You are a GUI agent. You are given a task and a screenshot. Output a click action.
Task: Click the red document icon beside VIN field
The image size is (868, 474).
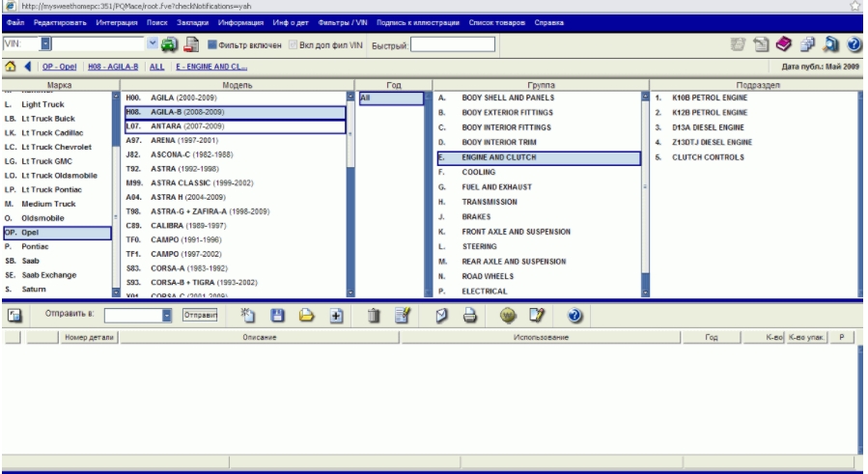191,44
